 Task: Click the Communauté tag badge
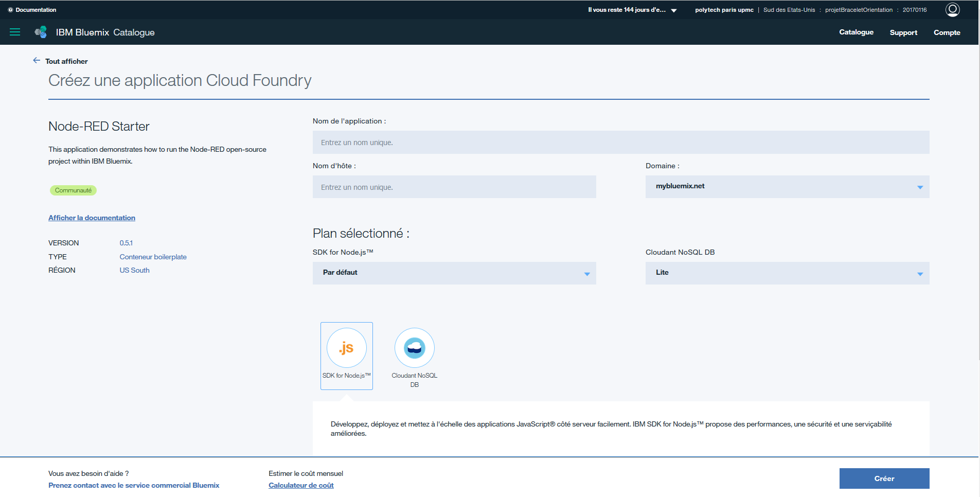[x=73, y=190]
